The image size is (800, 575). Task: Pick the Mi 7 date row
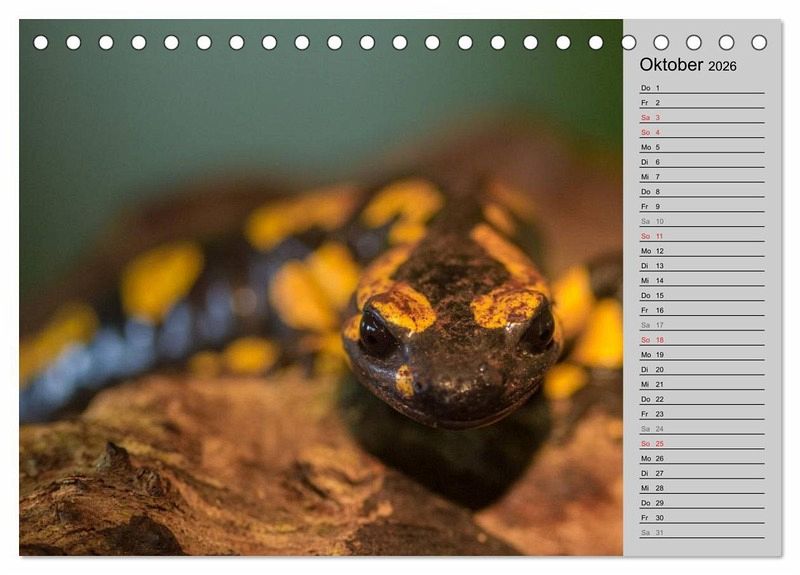[701, 177]
